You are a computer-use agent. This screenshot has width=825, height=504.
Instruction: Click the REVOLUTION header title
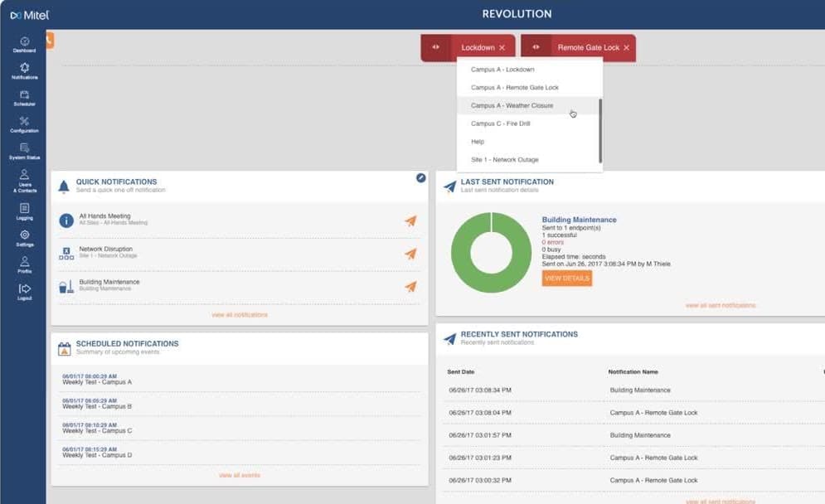(517, 14)
